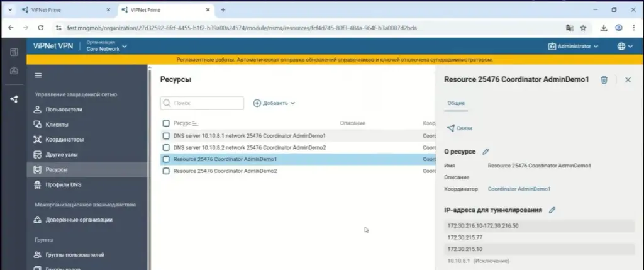Viewport: 644px width, 270px height.
Task: Check DNS server 10.10.8.2 row checkbox
Action: [166, 147]
